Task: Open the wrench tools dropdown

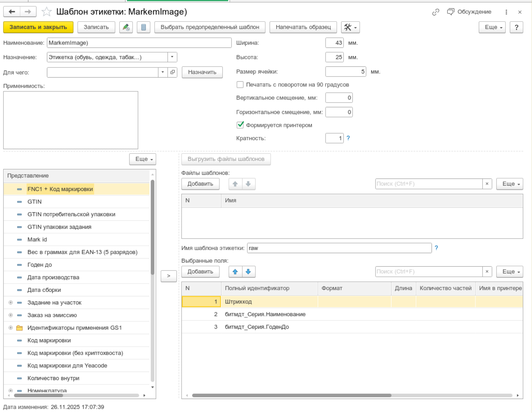Action: (350, 27)
